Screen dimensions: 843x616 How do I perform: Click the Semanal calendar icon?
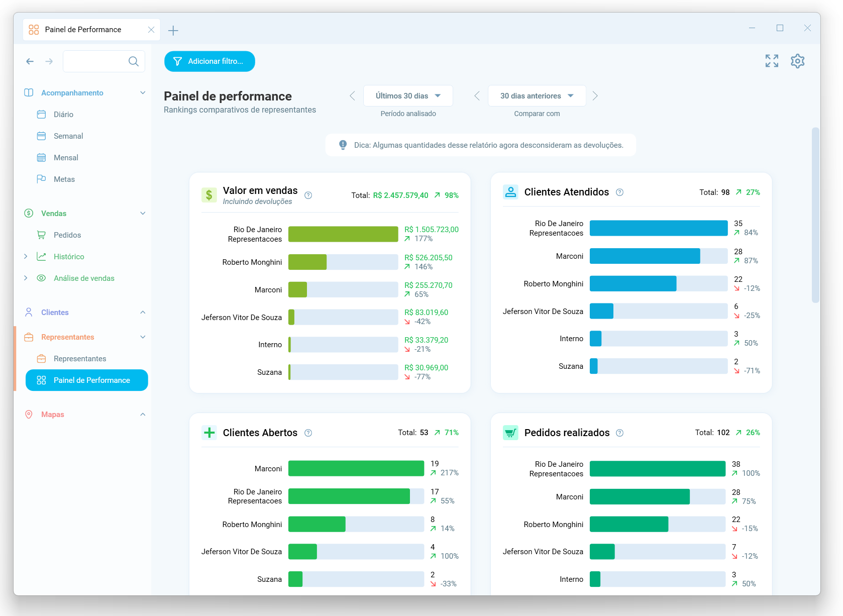[x=41, y=136]
